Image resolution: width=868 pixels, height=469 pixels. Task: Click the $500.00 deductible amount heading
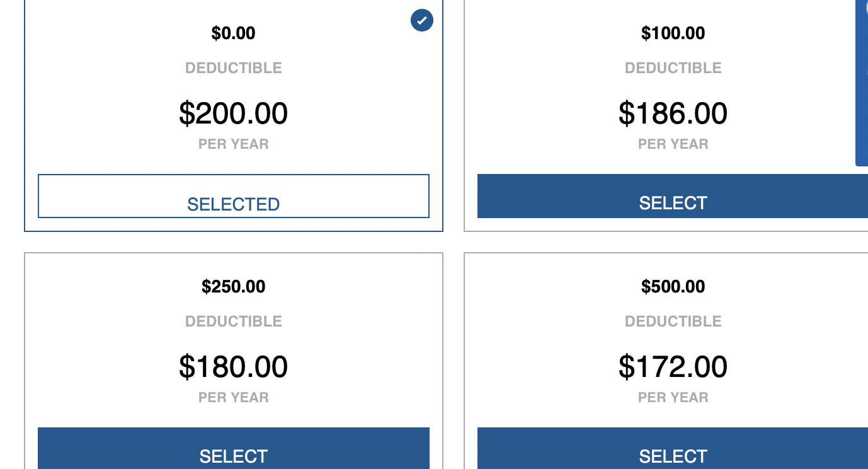coord(673,287)
